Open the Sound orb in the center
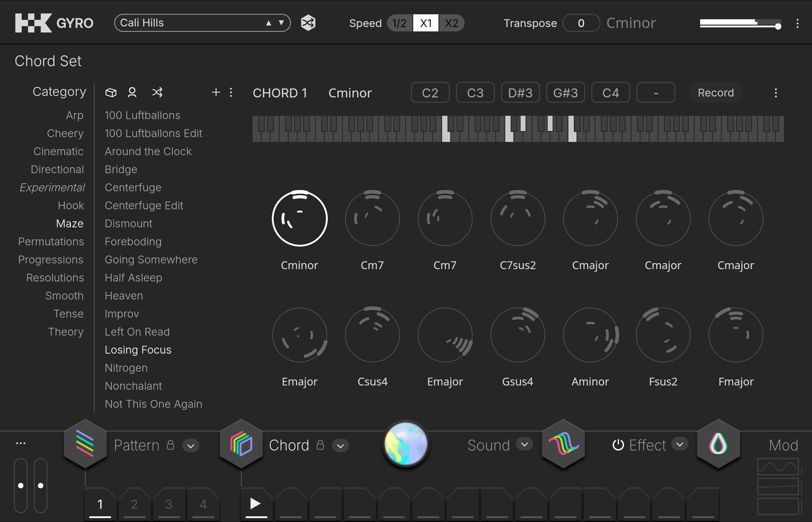 [x=405, y=444]
